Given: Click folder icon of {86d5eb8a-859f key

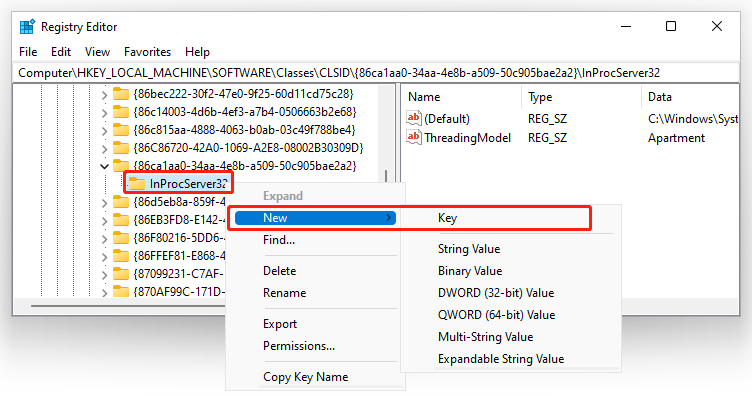Looking at the screenshot, I should pos(121,201).
